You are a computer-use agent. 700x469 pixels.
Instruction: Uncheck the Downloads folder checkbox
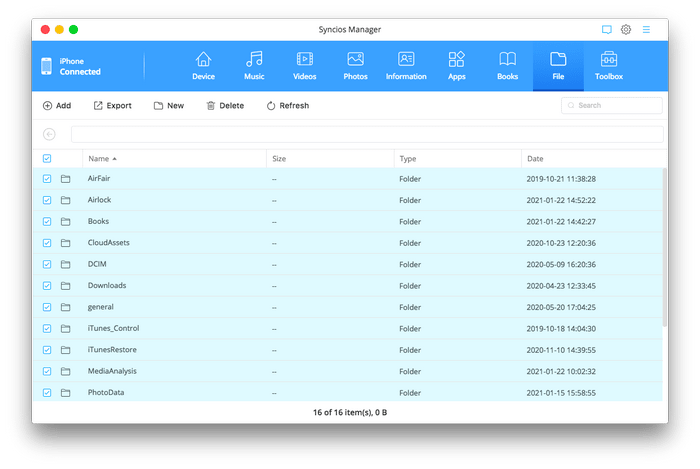[47, 286]
